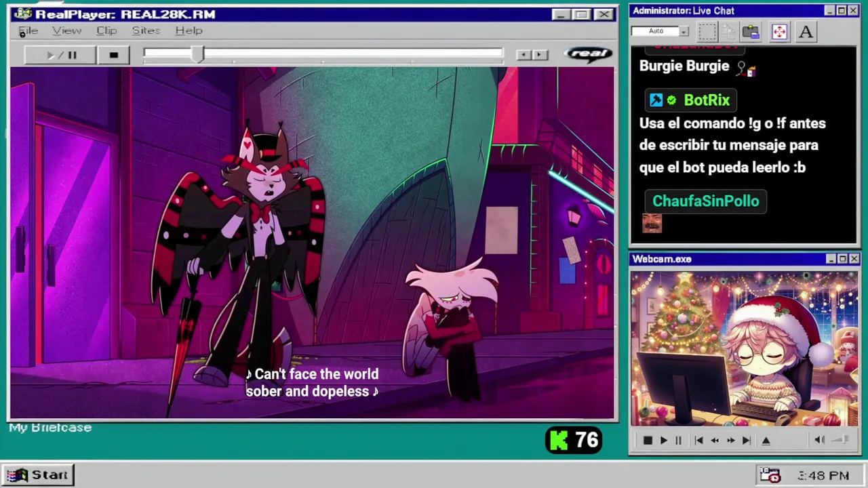This screenshot has height=488, width=868.
Task: Click the emote under ChaufaSinPollo
Action: [652, 223]
